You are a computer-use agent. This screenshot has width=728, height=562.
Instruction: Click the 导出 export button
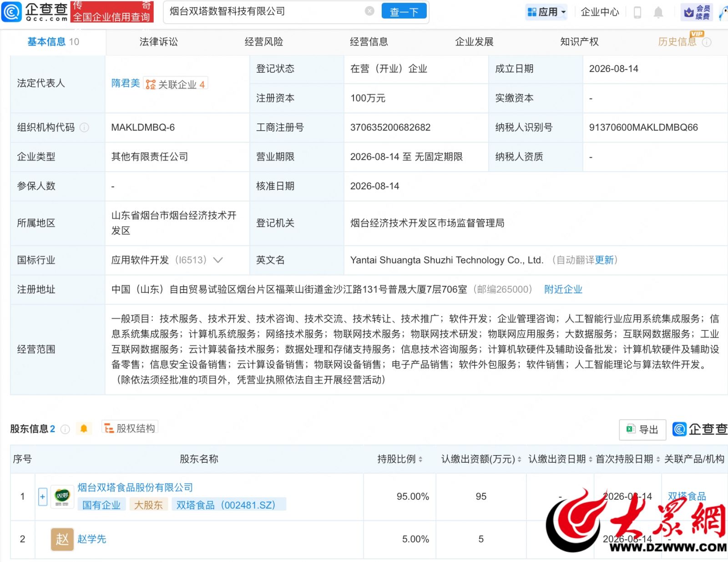point(642,430)
